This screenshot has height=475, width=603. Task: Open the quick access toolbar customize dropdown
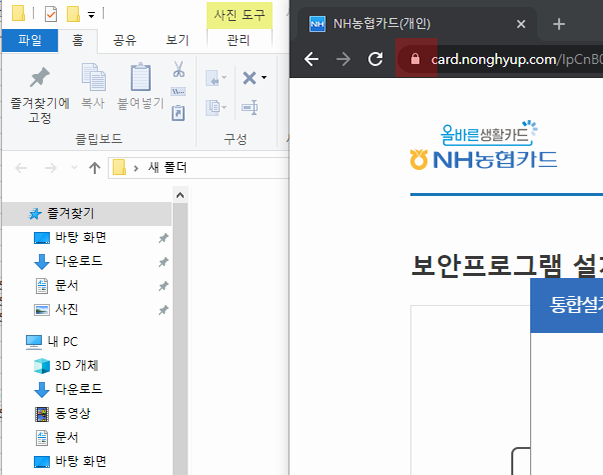point(91,15)
